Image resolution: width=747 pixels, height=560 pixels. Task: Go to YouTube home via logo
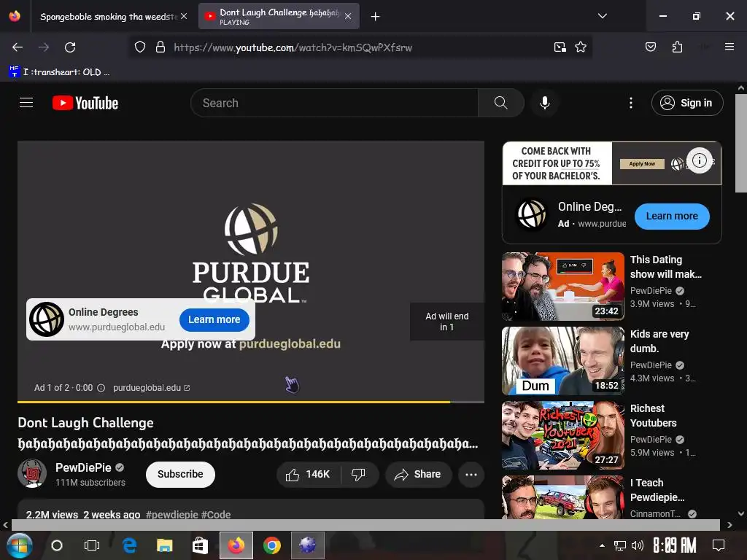pyautogui.click(x=85, y=103)
